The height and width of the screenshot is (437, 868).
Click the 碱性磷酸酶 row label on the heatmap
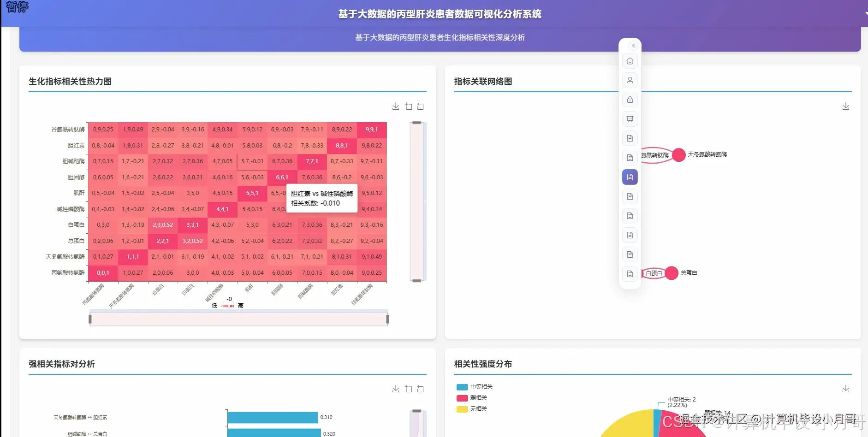(x=71, y=209)
